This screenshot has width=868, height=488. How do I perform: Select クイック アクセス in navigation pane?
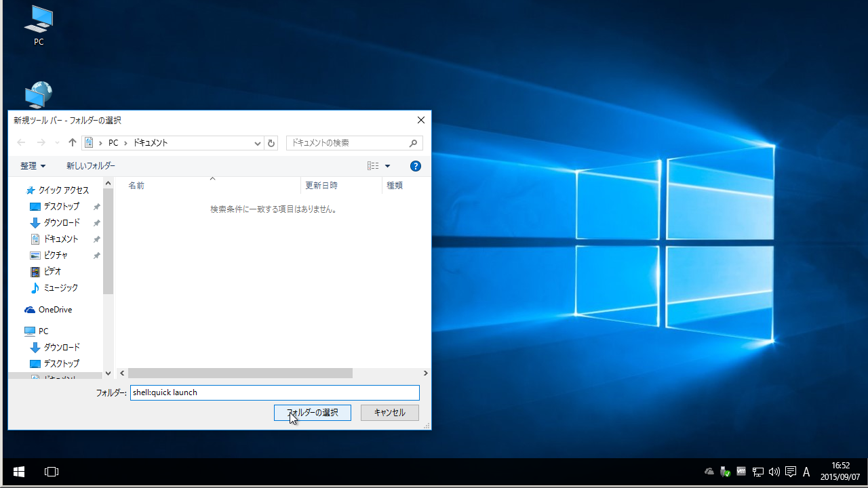pos(56,190)
